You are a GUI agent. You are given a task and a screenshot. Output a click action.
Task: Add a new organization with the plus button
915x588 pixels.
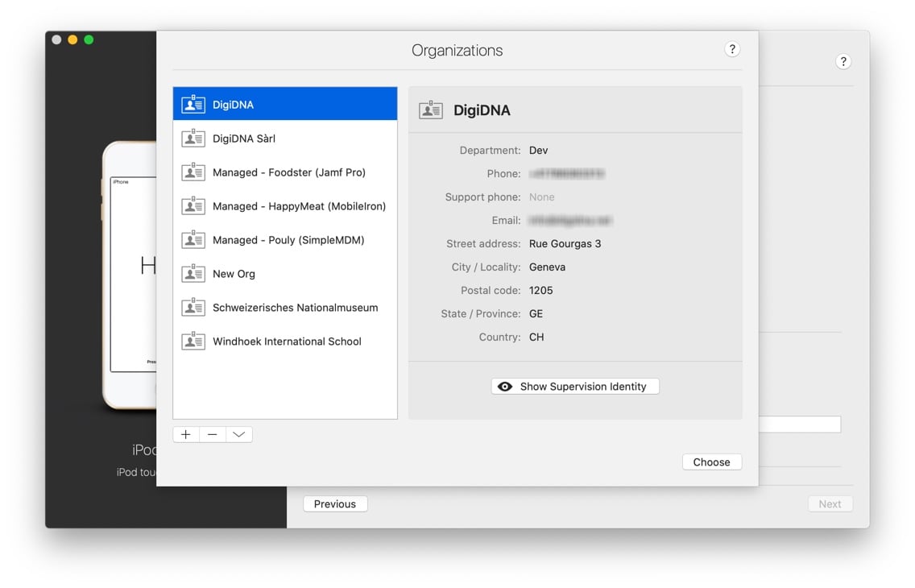click(x=185, y=434)
